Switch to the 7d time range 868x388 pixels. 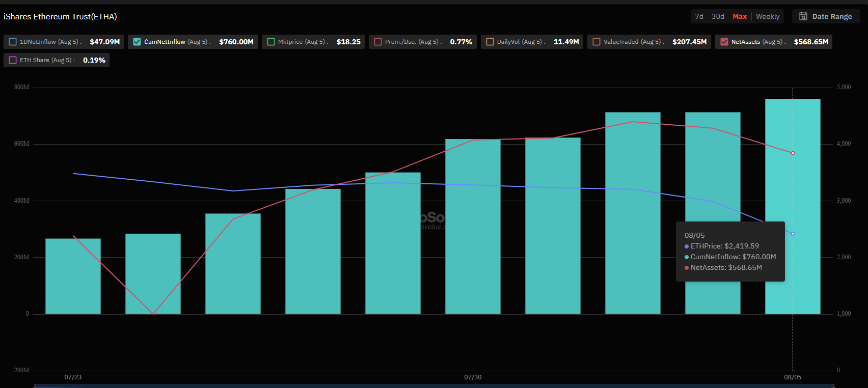(x=699, y=16)
